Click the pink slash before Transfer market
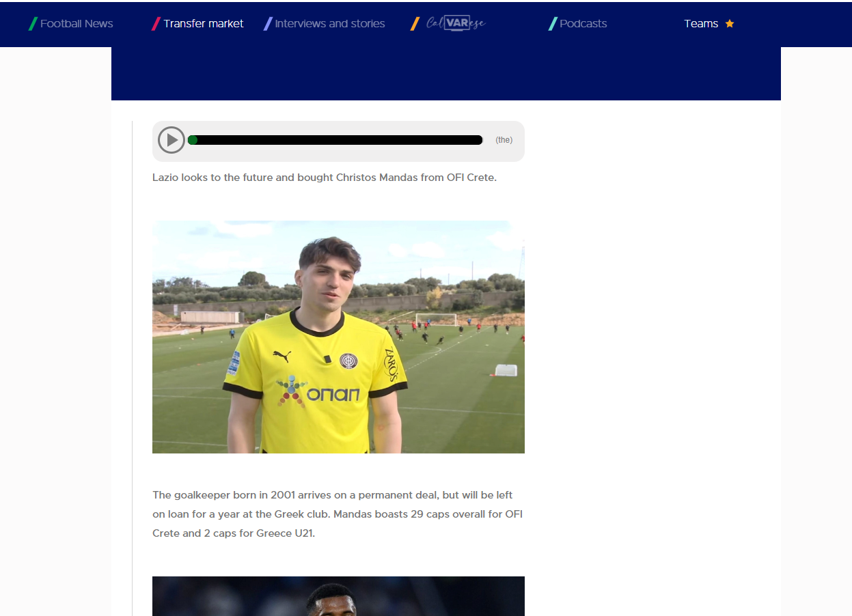The image size is (852, 616). tap(156, 24)
